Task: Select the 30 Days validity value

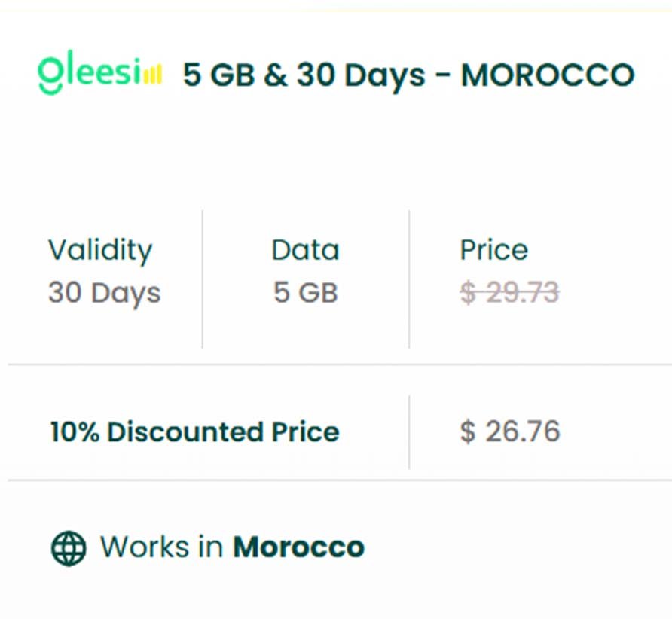Action: 104,292
